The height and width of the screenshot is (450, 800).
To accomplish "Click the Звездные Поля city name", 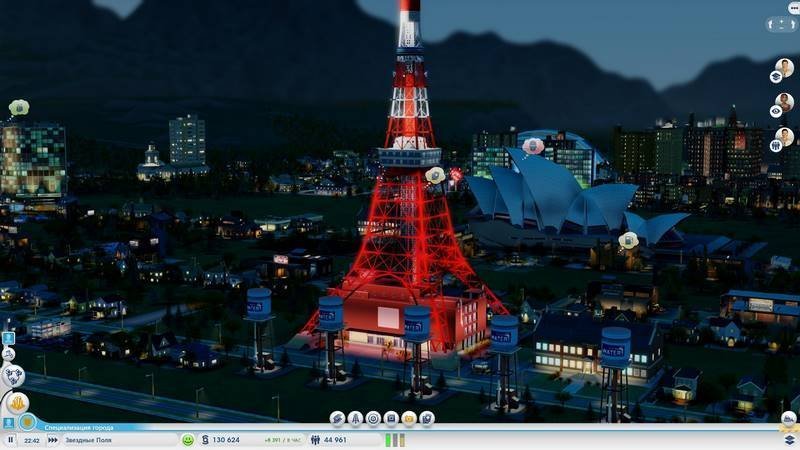I will (88, 440).
